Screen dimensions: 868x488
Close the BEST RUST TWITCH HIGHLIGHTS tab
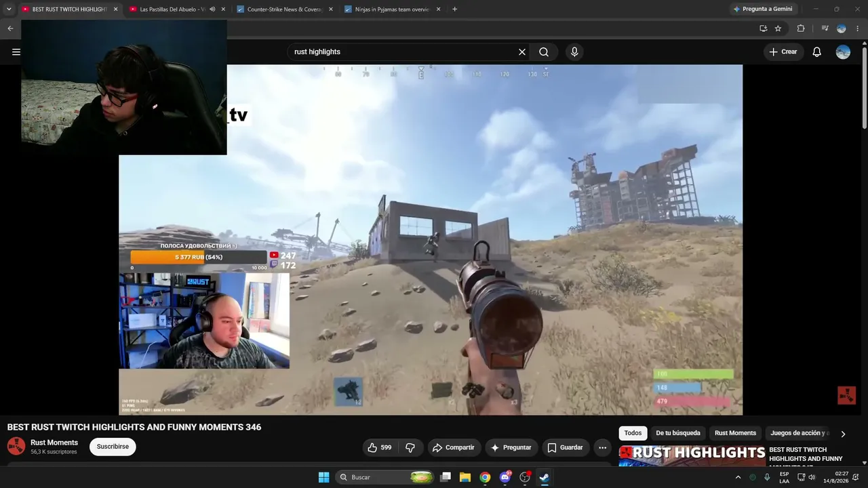pyautogui.click(x=115, y=9)
